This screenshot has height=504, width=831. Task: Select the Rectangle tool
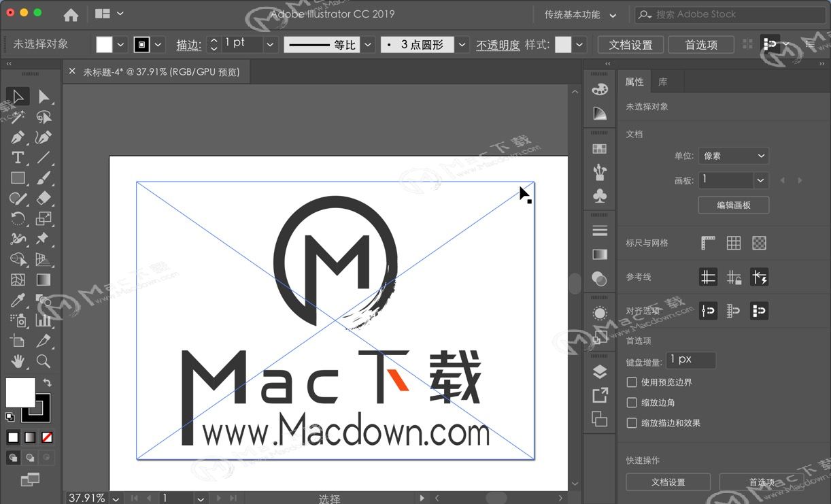[x=18, y=178]
